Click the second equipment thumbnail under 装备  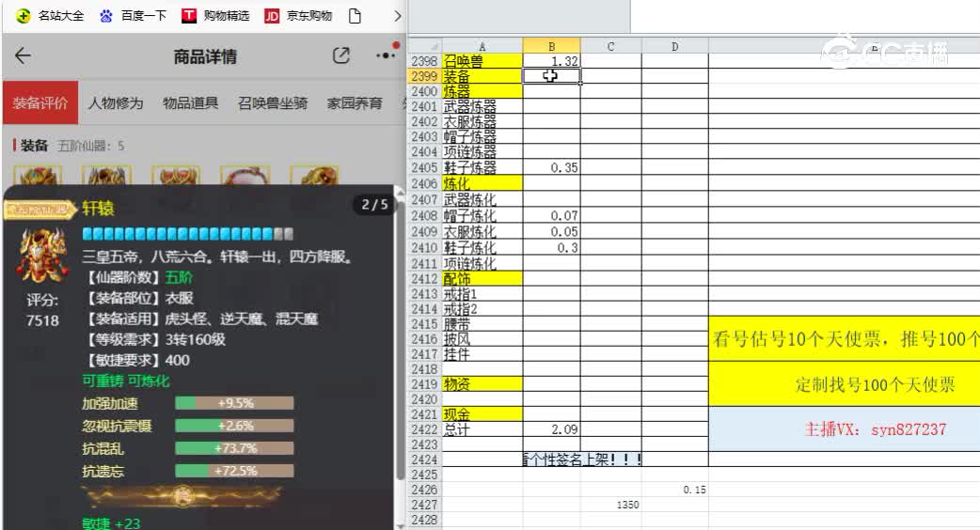pos(107,175)
